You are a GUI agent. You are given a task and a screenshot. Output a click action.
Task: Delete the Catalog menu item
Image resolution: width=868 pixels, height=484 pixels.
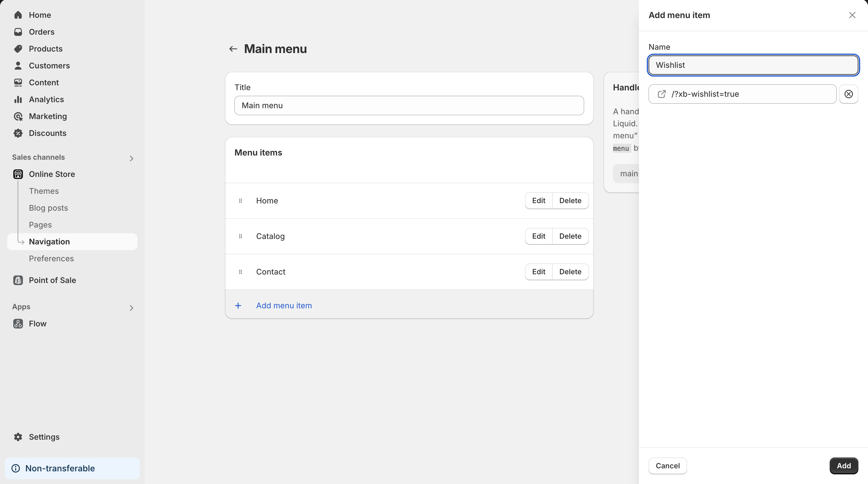tap(570, 236)
